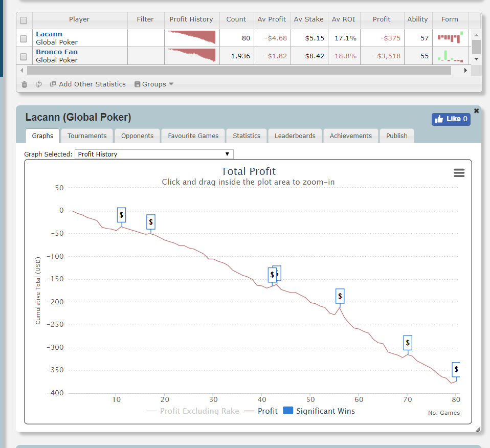490x448 pixels.
Task: Tick the Lacann row checkbox
Action: pos(24,39)
